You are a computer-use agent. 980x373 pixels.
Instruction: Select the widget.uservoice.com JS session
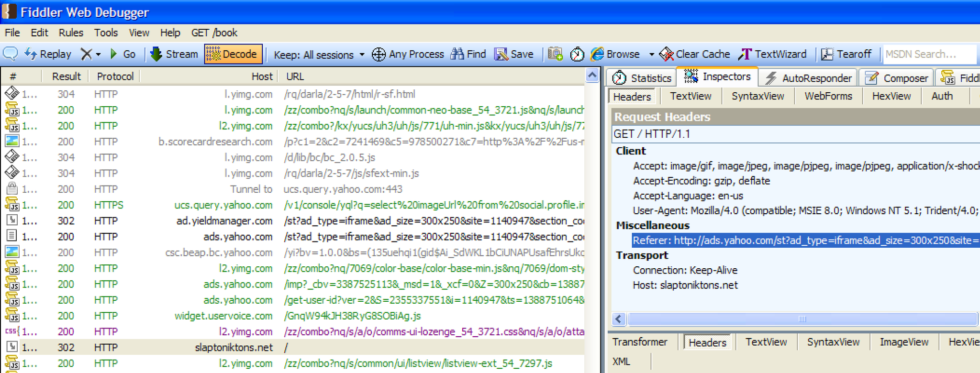point(293,316)
